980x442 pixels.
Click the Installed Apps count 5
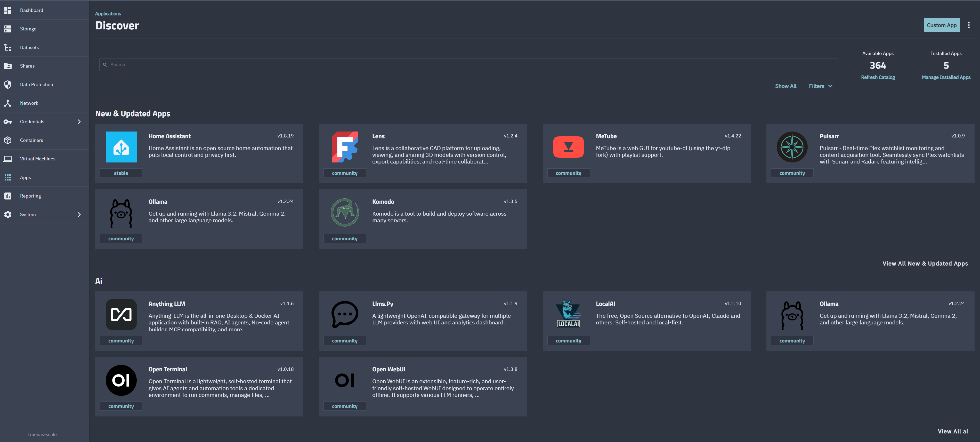tap(946, 66)
